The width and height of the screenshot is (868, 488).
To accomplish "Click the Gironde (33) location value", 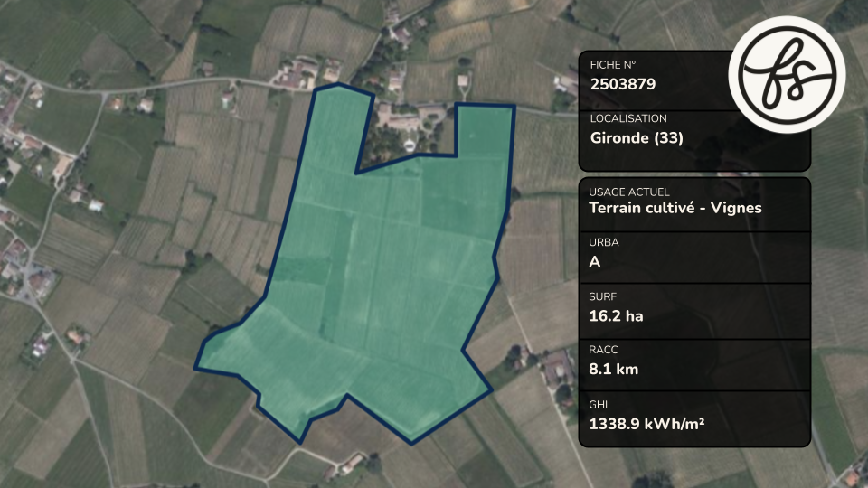I will (x=637, y=137).
